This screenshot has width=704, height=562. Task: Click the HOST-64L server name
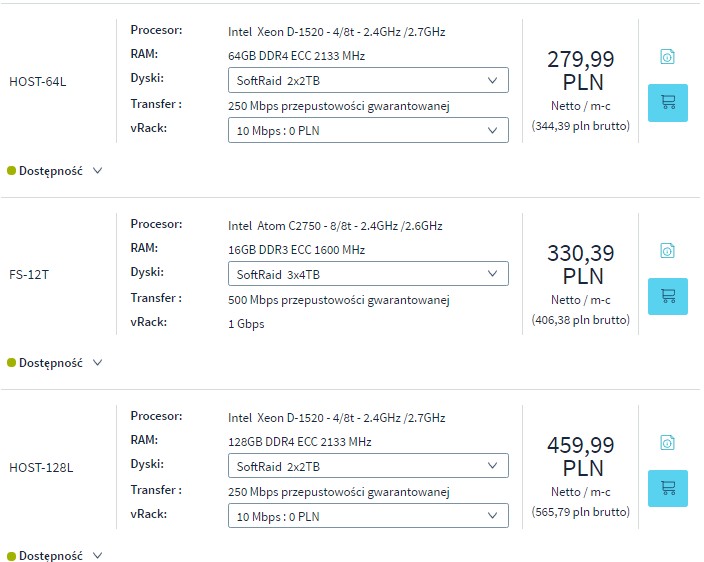(x=38, y=82)
